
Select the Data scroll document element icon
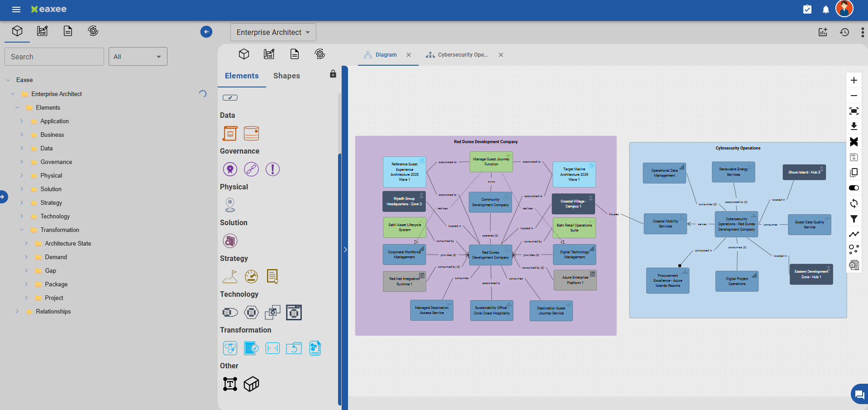tap(230, 133)
